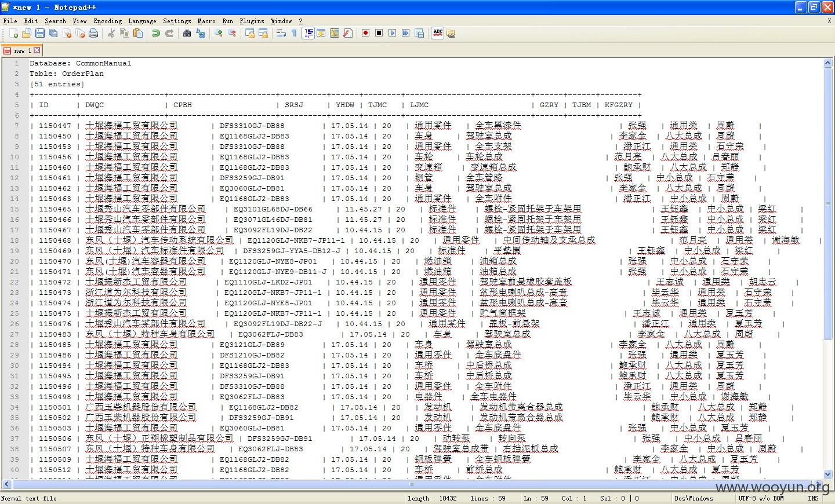Open the Search menu
The height and width of the screenshot is (504, 835).
coord(55,21)
